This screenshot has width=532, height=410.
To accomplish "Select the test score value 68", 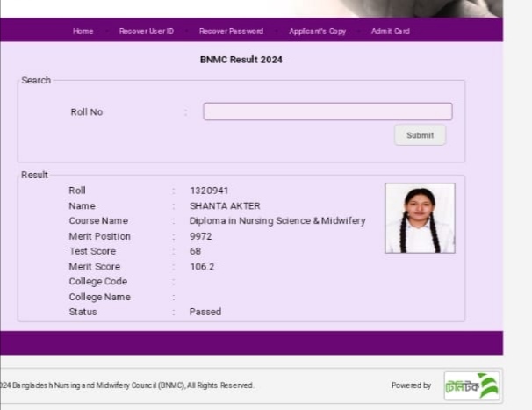I will [x=195, y=251].
